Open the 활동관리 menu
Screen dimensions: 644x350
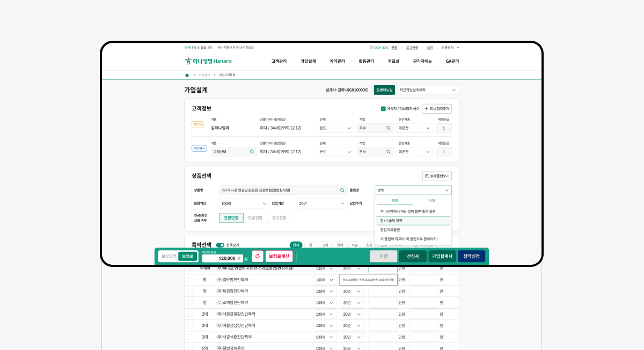[x=366, y=61]
